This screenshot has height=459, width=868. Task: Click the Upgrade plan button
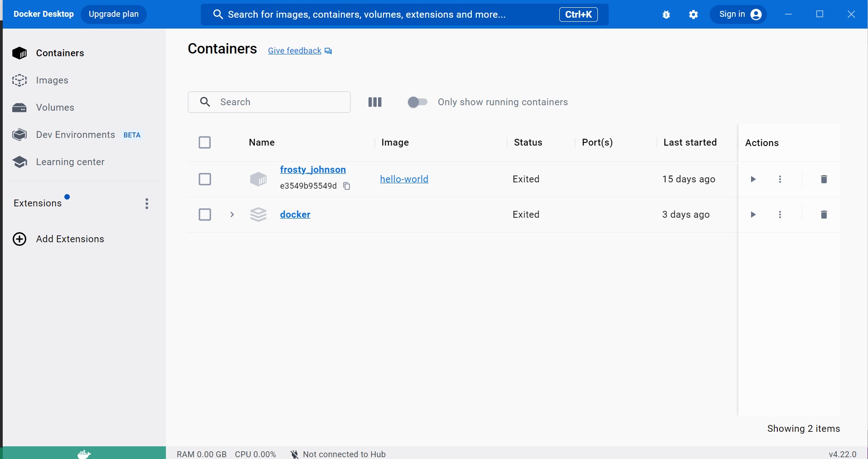(114, 14)
